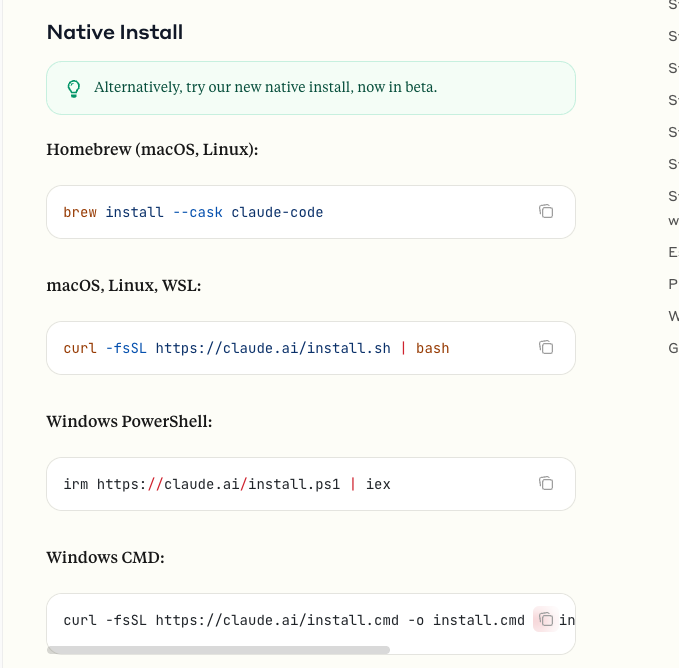Copy the PowerShell irm install.ps1 command
679x668 pixels.
click(x=546, y=484)
